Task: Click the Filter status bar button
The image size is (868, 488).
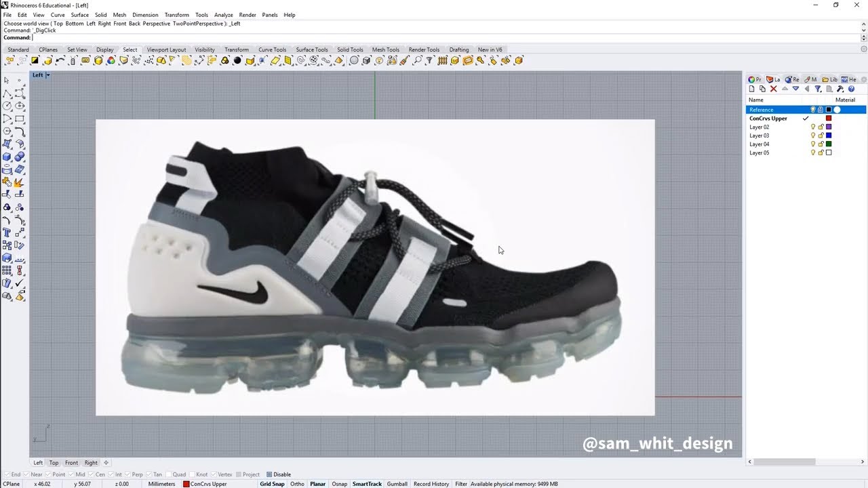Action: [460, 484]
